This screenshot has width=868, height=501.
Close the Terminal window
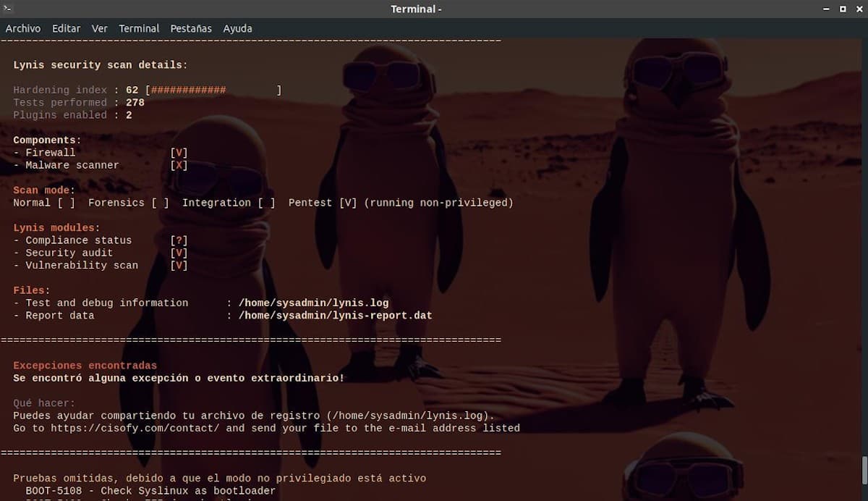[858, 9]
